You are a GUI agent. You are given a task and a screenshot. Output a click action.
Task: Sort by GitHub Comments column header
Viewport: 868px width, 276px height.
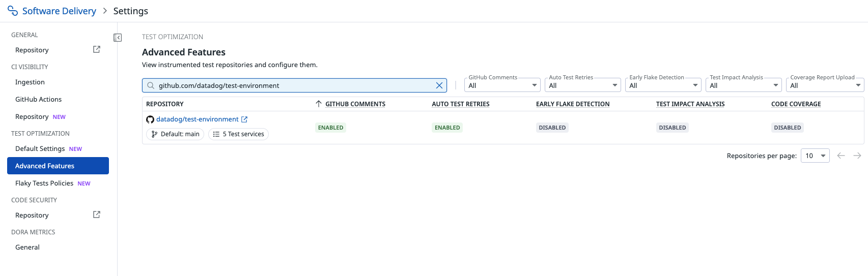[x=355, y=104]
